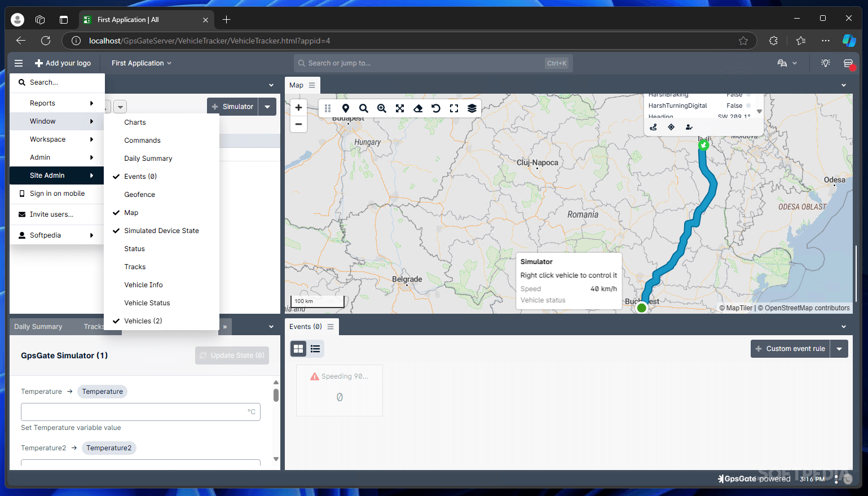The image size is (868, 496).
Task: Click the Add your logo plus
Action: click(39, 63)
